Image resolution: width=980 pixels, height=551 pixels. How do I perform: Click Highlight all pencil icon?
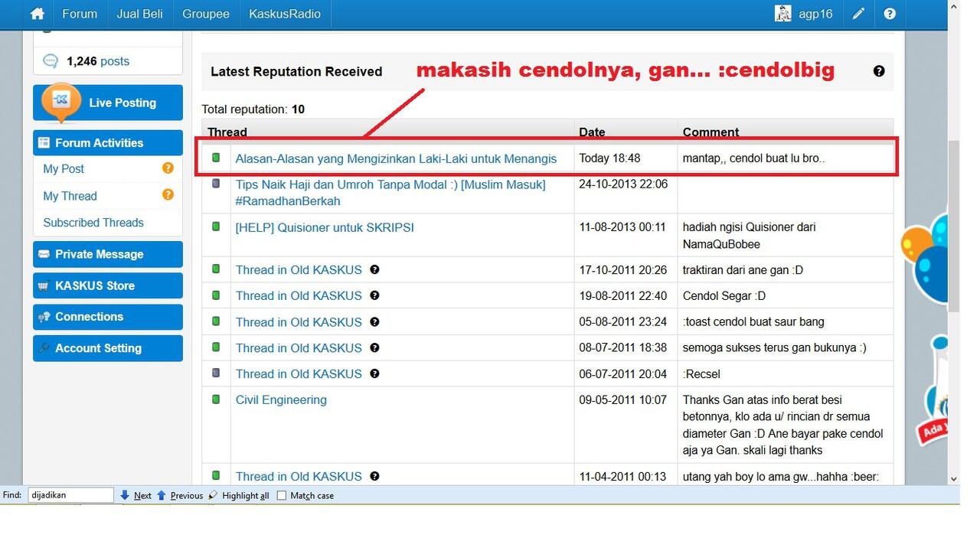click(213, 495)
